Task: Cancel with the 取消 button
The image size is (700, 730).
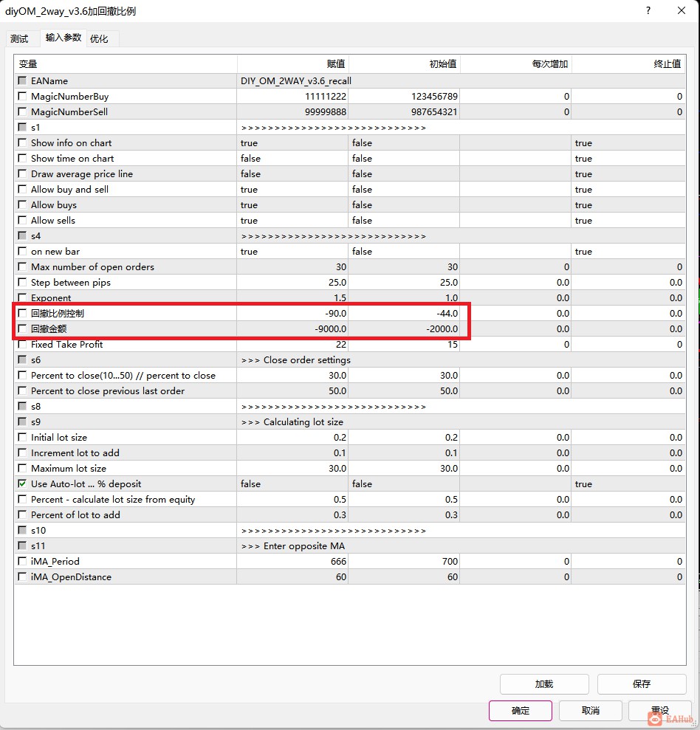Action: coord(590,711)
